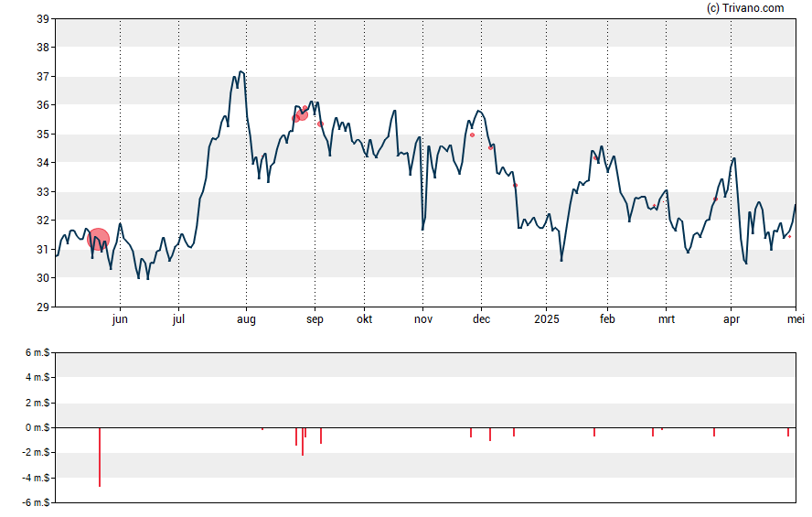
Task: Click the large red transaction bubble in May
Action: point(99,240)
